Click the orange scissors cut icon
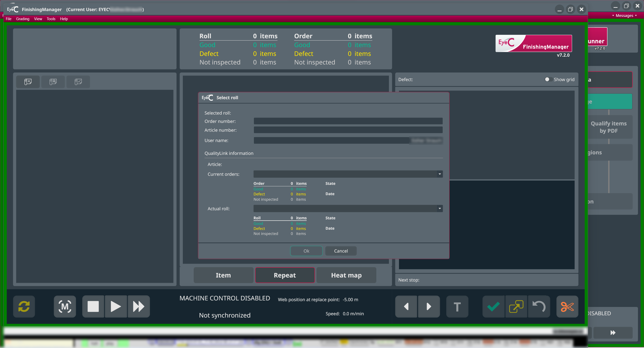This screenshot has height=348, width=644. pos(567,307)
